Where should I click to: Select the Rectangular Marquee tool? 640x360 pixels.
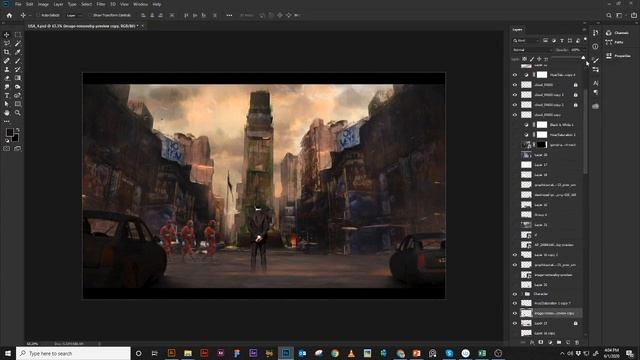click(x=18, y=35)
